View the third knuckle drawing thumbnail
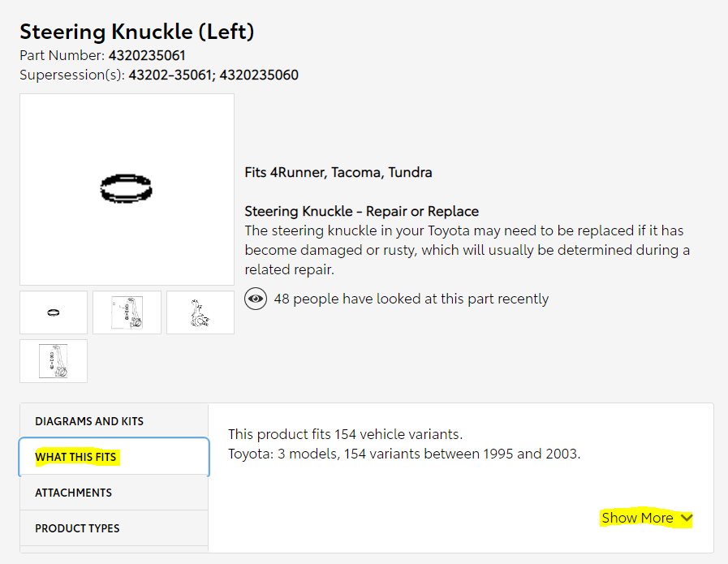This screenshot has height=564, width=728. (x=200, y=312)
